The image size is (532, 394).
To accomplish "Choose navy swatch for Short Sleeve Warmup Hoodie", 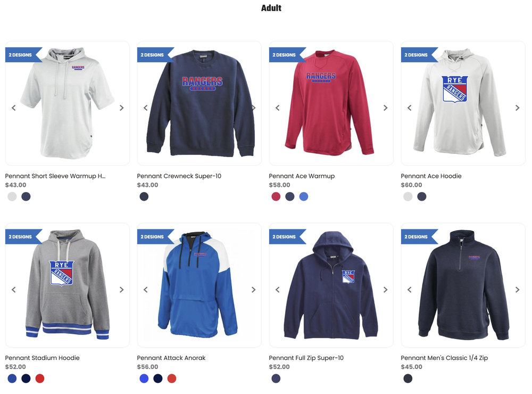I will click(26, 196).
